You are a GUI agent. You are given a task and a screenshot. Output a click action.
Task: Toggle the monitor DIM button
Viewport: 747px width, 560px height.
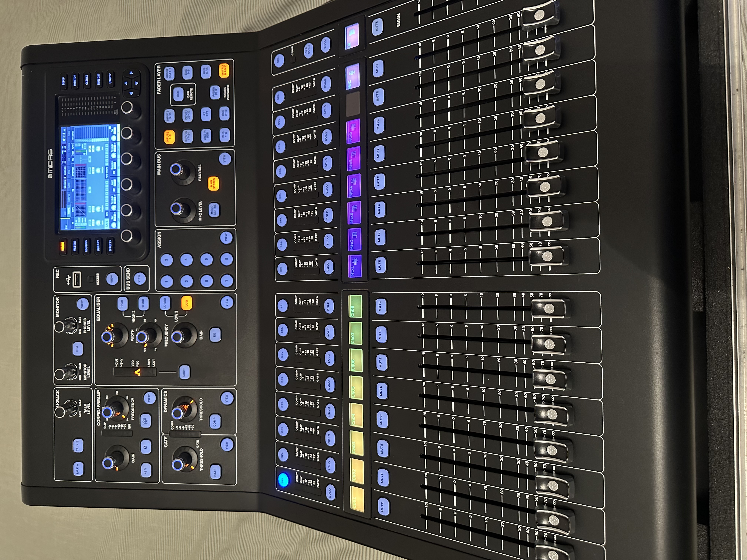coord(78,349)
